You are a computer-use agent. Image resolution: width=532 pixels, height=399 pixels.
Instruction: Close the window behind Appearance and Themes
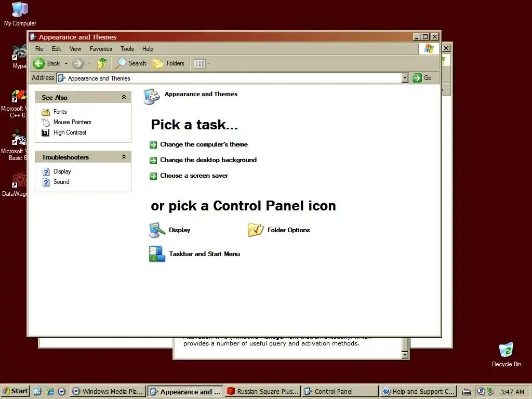(446, 48)
